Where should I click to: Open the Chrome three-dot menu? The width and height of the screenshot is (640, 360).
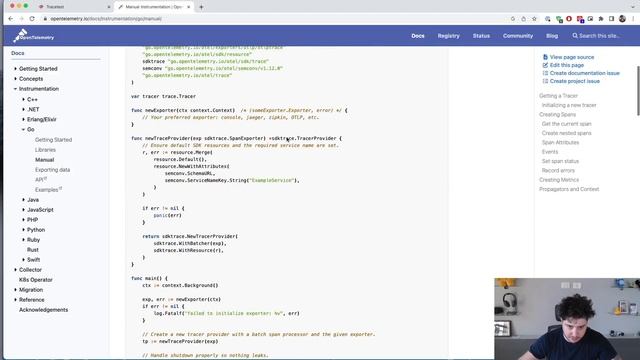(x=633, y=19)
